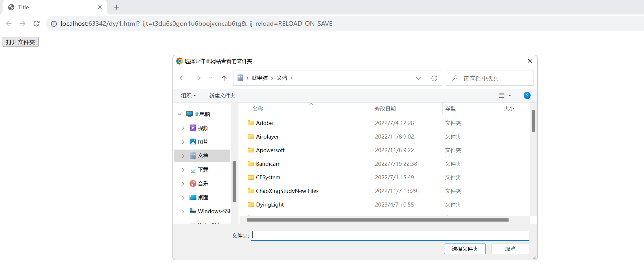Sort by 类型 column header
Image resolution: width=644 pixels, height=280 pixels.
450,108
